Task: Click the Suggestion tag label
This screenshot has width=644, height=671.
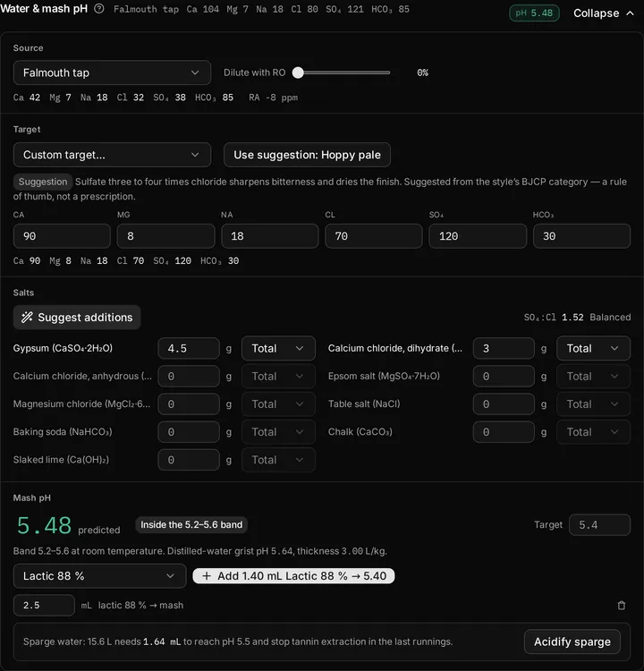Action: pos(43,182)
